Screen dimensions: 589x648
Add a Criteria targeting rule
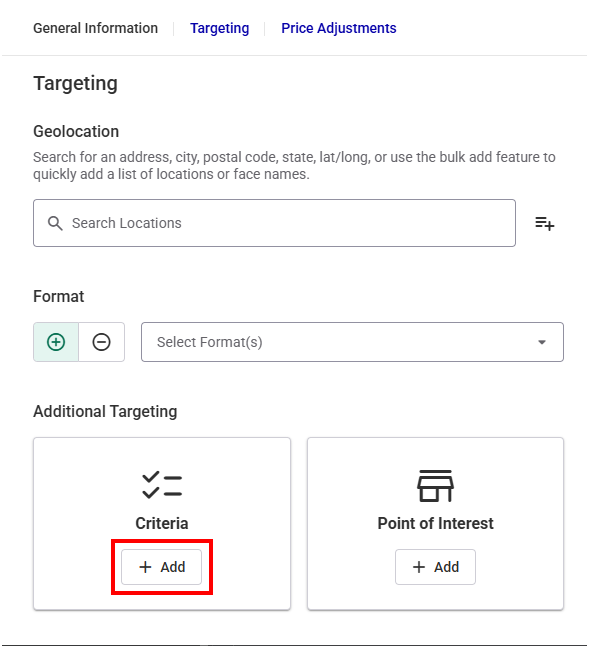[162, 567]
